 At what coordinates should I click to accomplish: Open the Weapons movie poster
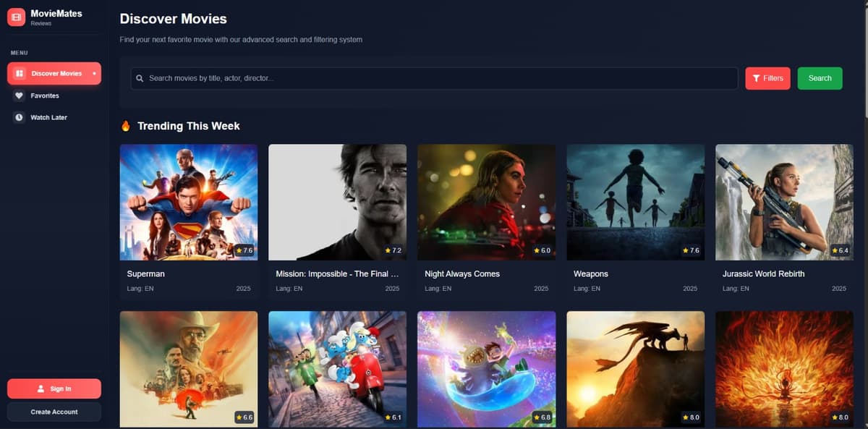pos(635,202)
